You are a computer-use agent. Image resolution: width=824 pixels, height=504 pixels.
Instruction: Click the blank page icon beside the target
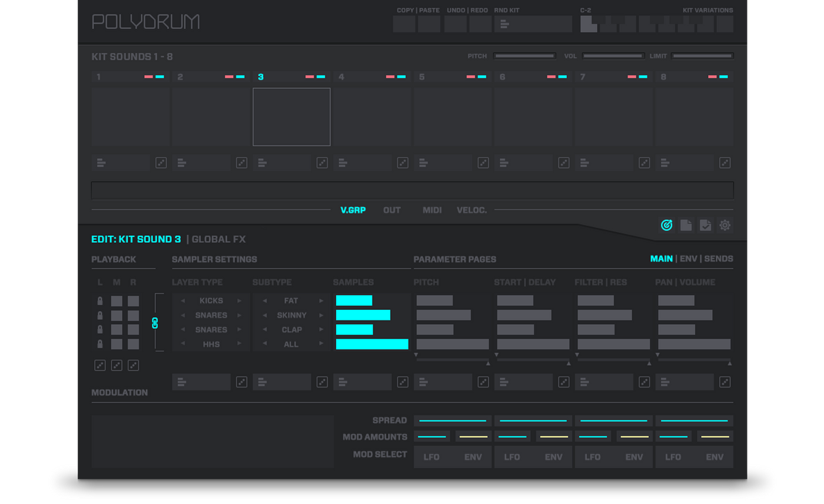pos(686,225)
